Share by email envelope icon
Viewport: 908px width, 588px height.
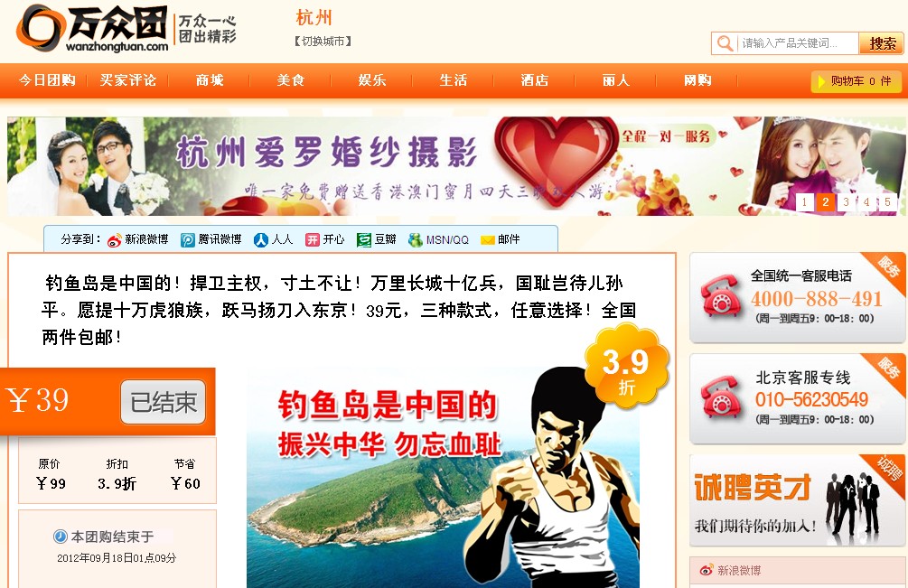(488, 240)
